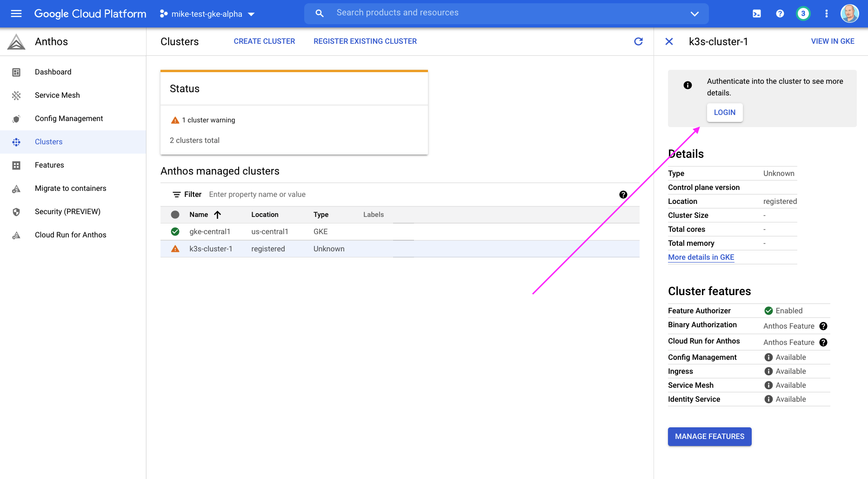Open notifications badge showing 3
The image size is (868, 479).
pyautogui.click(x=803, y=13)
